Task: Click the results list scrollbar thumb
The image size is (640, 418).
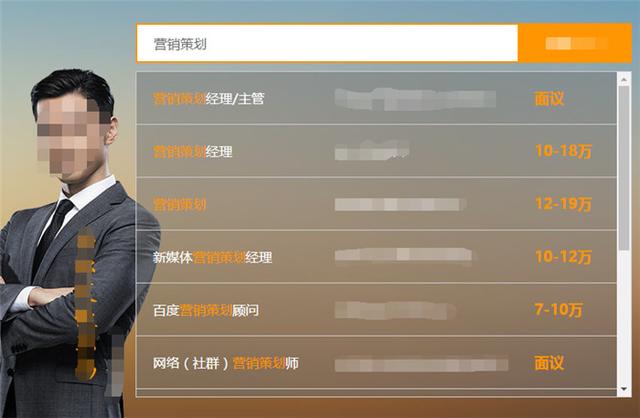Action: pos(624,167)
